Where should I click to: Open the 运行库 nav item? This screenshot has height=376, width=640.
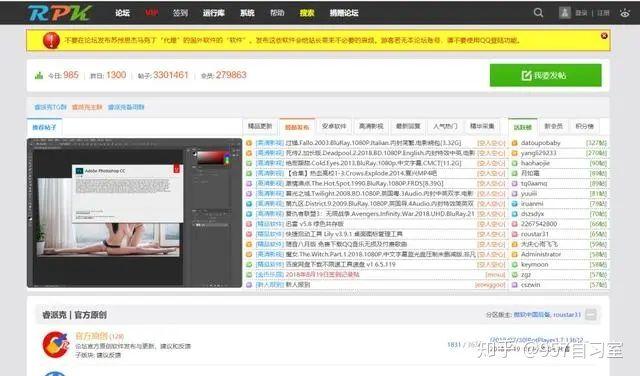214,13
